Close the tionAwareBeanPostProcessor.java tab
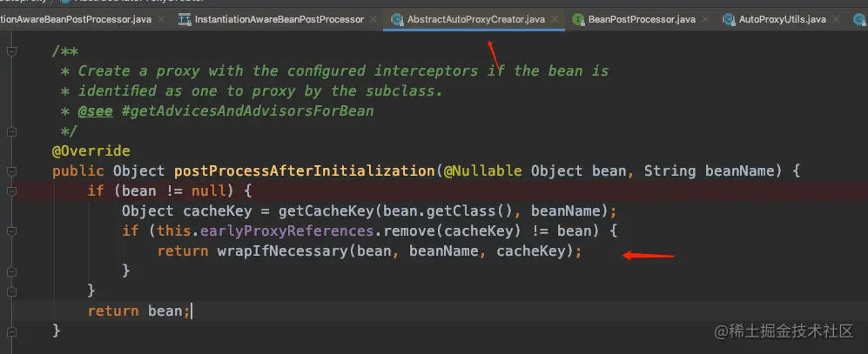 point(161,19)
